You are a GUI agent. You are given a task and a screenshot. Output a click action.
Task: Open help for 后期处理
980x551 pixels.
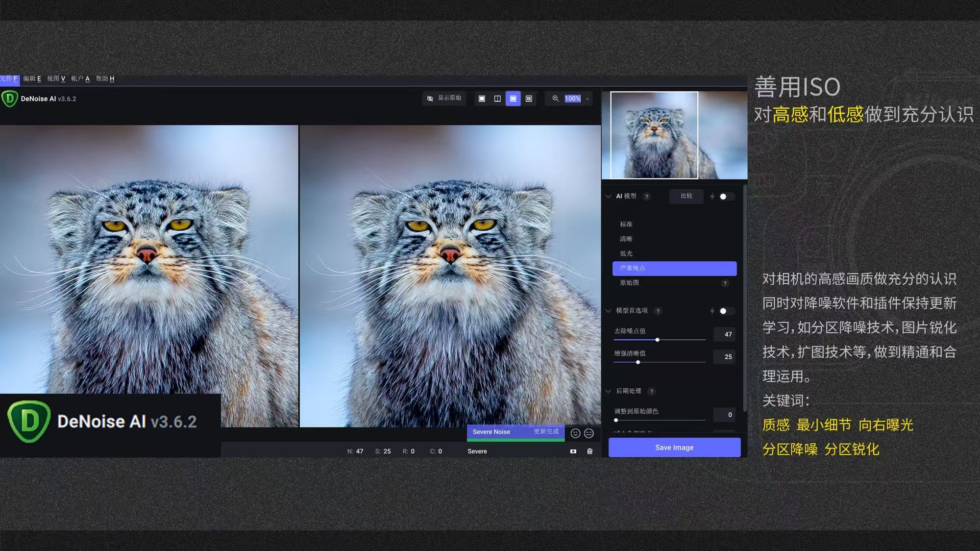point(651,391)
